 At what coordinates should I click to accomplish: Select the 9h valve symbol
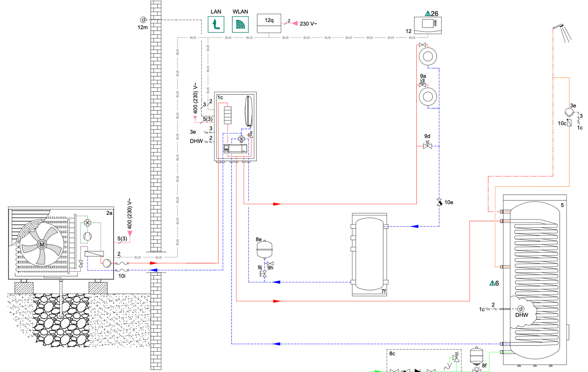pos(270,263)
